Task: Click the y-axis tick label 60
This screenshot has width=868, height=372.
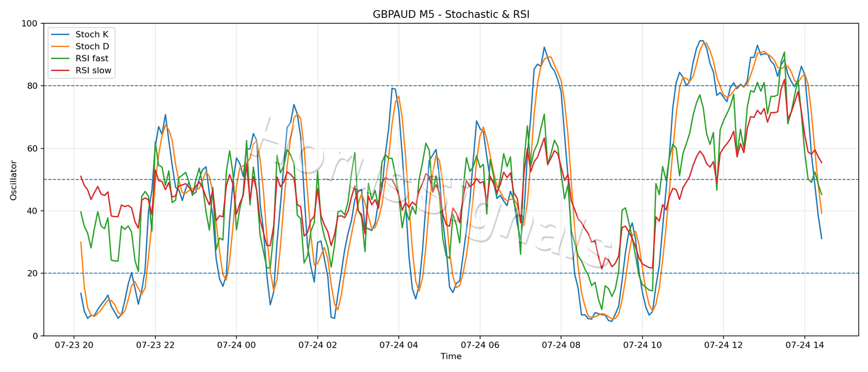Action: (32, 149)
